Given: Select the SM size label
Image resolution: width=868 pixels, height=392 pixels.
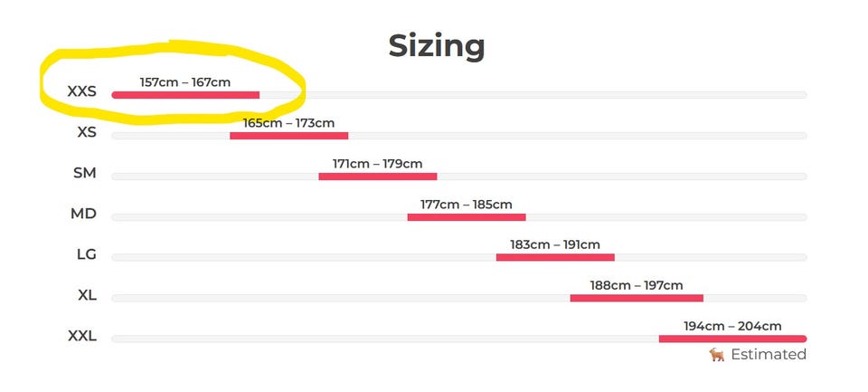Looking at the screenshot, I should 85,173.
